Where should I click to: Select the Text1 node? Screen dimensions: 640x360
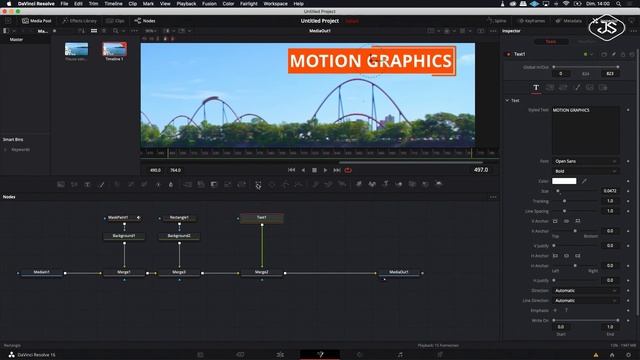click(262, 218)
